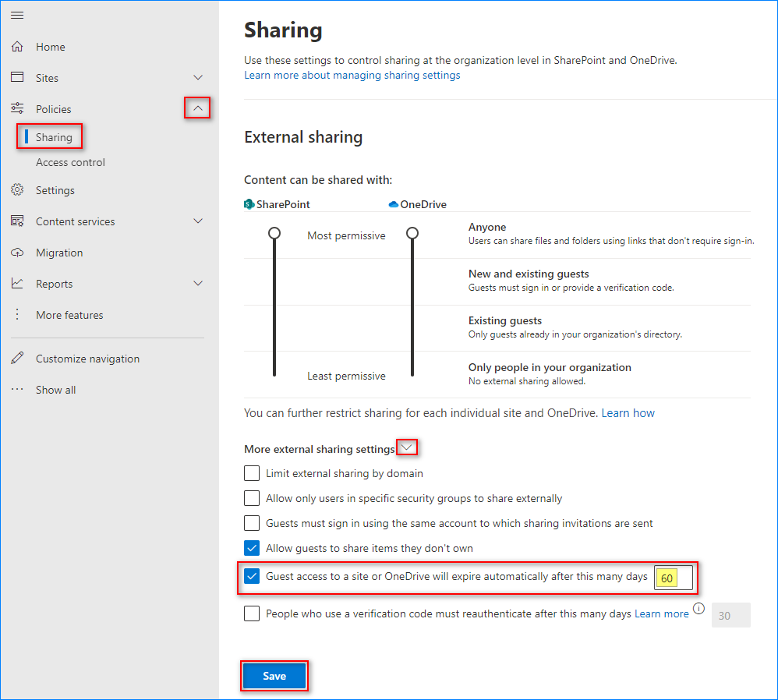Click Only people in your organization label

(550, 367)
